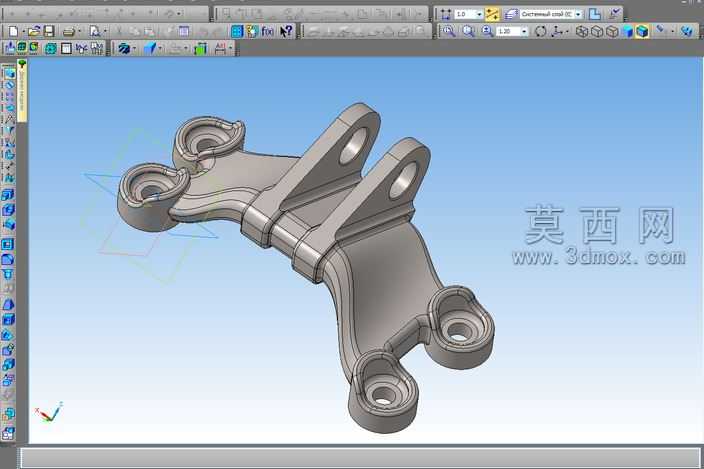Switch to shaded display
The height and width of the screenshot is (469, 704).
pos(627,31)
